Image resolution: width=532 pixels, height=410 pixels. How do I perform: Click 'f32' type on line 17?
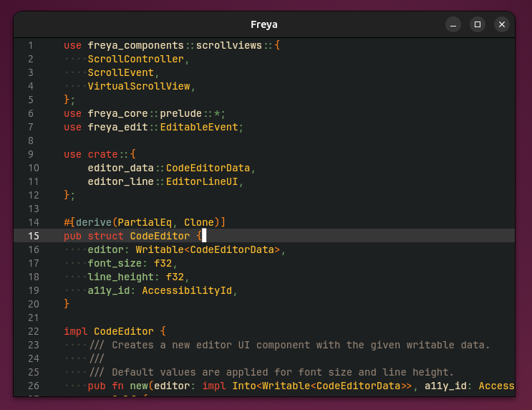(163, 263)
